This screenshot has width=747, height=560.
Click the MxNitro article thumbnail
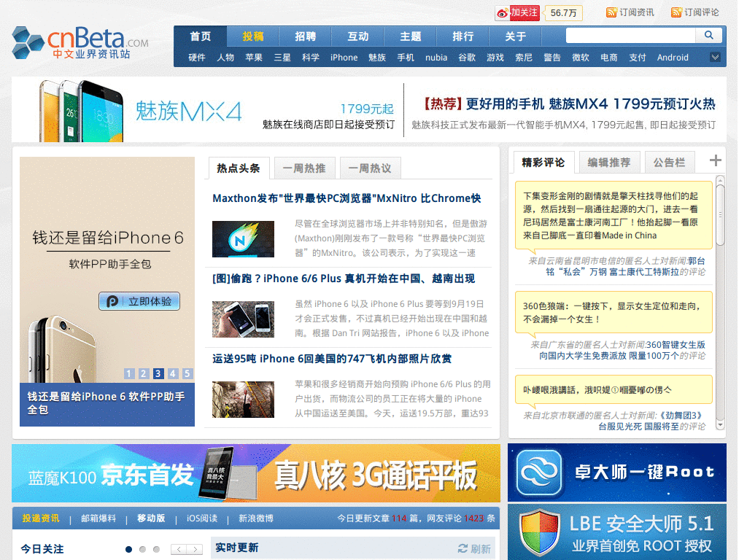(243, 239)
